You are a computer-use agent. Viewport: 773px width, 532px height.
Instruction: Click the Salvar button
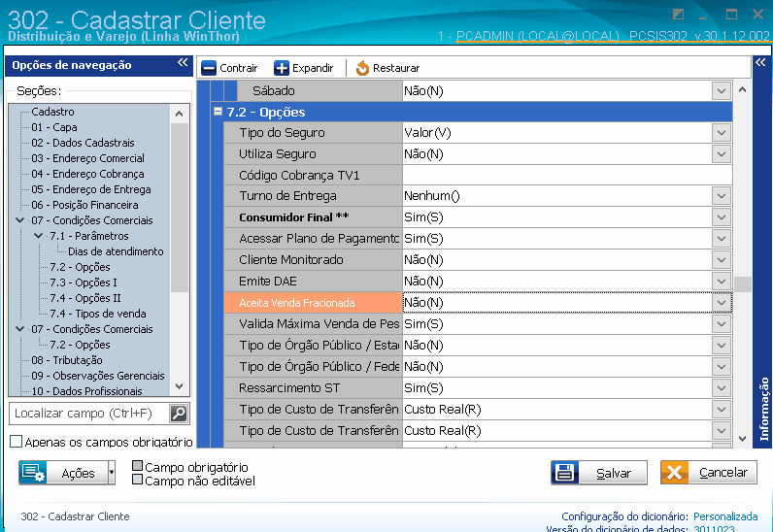pyautogui.click(x=599, y=473)
